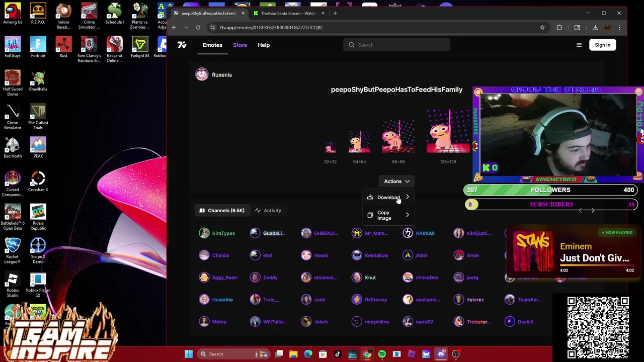Bookmark this page with the star icon
The width and height of the screenshot is (644, 362).
click(542, 28)
